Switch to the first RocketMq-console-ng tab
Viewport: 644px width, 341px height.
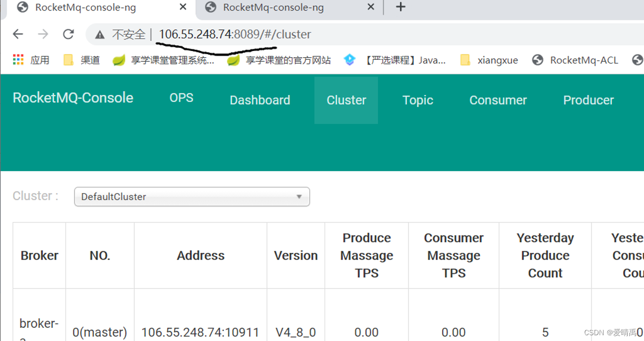click(x=98, y=7)
